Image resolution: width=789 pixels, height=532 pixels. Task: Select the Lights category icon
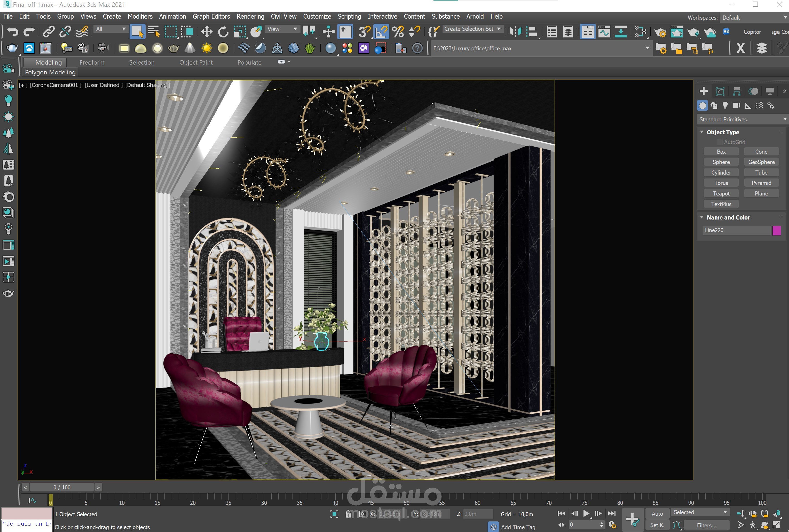(725, 106)
